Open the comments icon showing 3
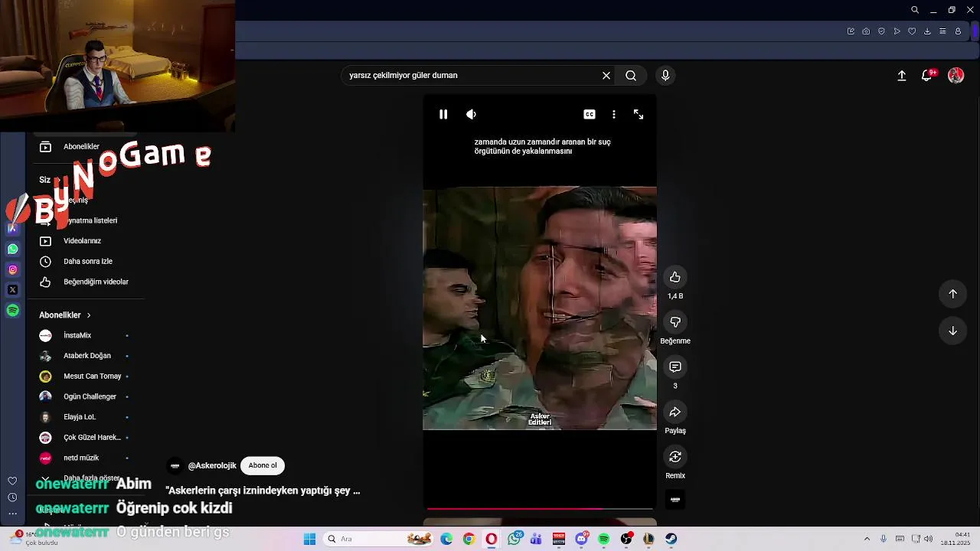The height and width of the screenshot is (551, 980). [675, 367]
